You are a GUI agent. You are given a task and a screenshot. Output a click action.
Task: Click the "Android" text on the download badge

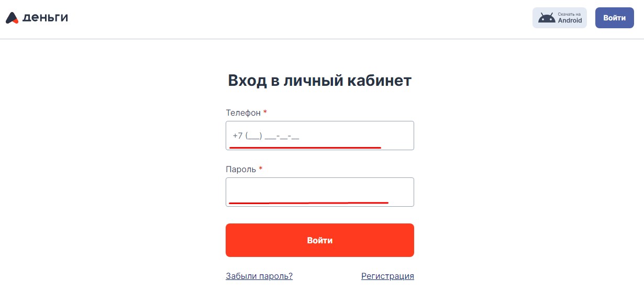click(x=570, y=21)
